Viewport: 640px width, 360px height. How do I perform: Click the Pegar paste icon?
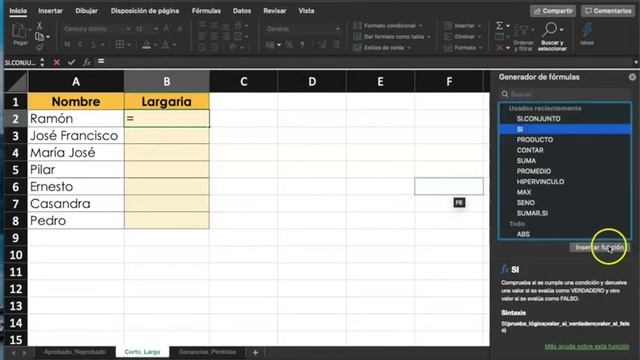(x=19, y=31)
